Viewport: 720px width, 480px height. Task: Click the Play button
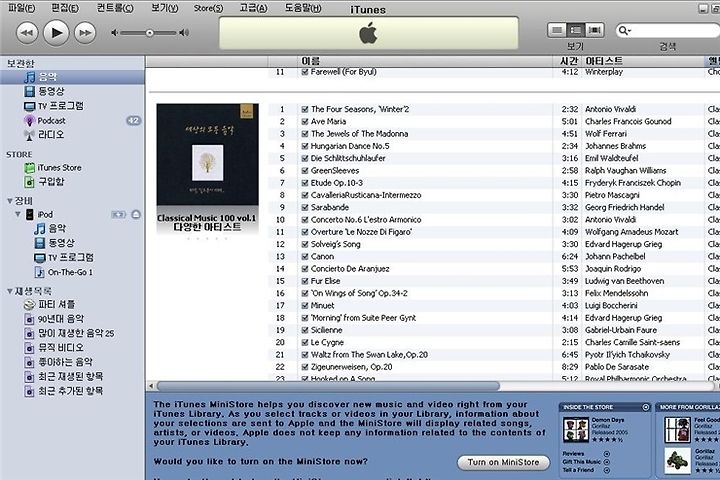56,33
